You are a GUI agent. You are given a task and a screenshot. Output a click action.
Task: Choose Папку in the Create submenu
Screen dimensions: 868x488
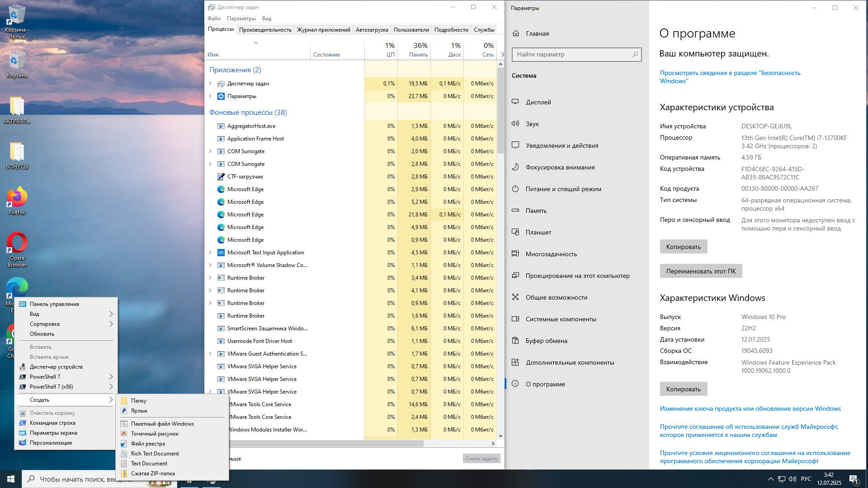click(172, 401)
